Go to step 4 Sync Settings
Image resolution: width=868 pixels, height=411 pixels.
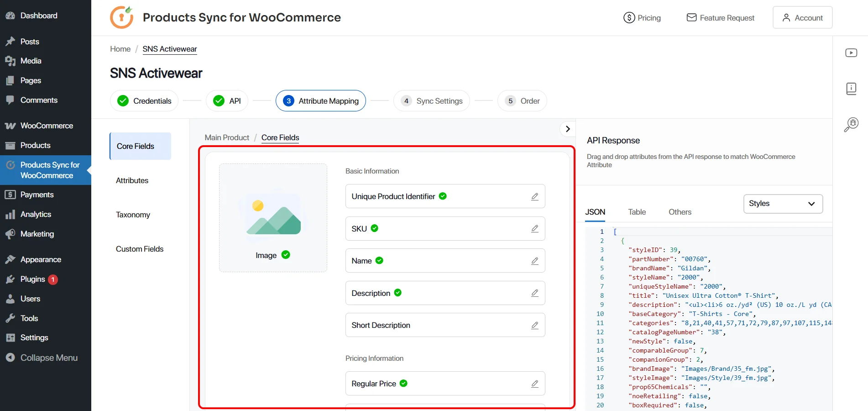coord(432,100)
